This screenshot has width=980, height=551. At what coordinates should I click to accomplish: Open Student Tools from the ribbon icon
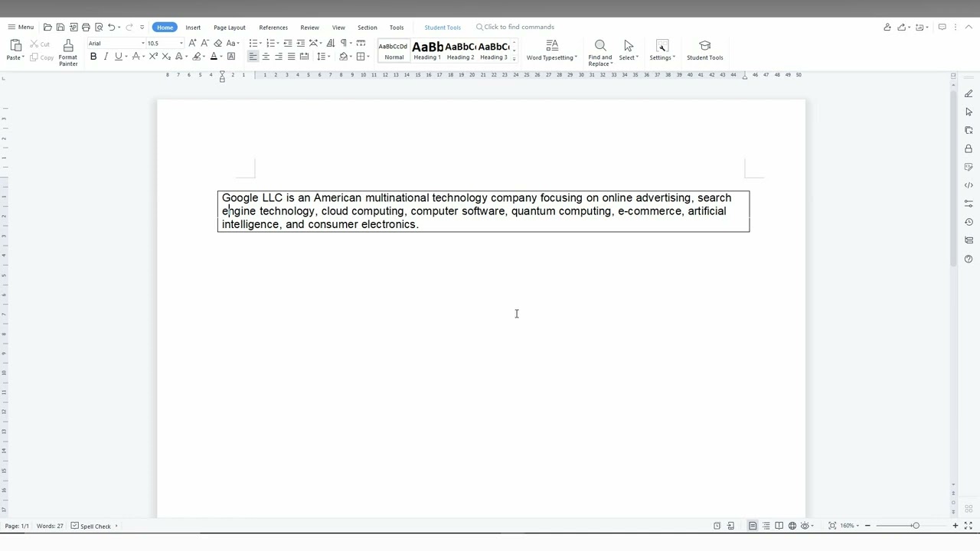(x=705, y=51)
